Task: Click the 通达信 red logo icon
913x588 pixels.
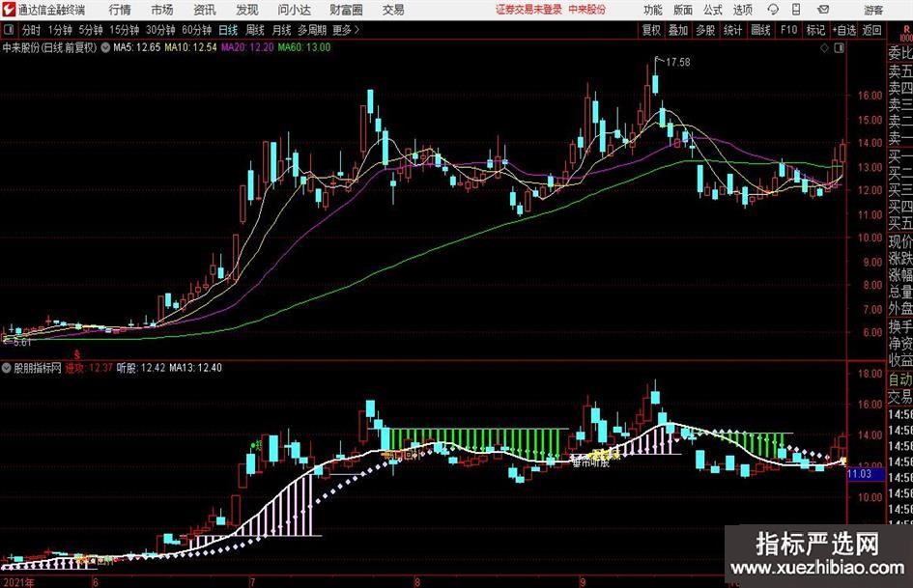Action: tap(9, 10)
